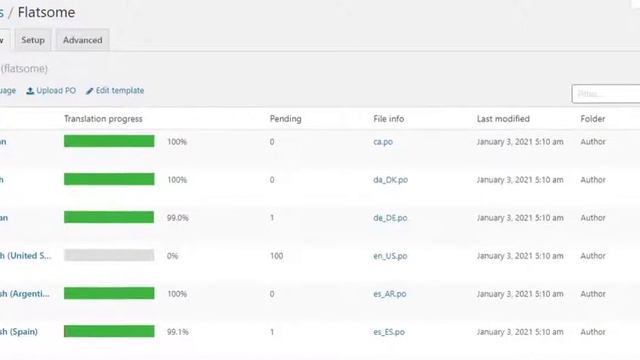Click the 99.0% value in de_DE row
Image resolution: width=640 pixels, height=360 pixels.
click(178, 218)
